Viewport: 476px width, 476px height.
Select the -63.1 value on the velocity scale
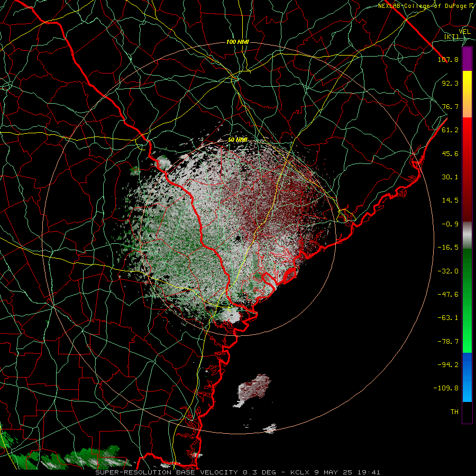448,318
